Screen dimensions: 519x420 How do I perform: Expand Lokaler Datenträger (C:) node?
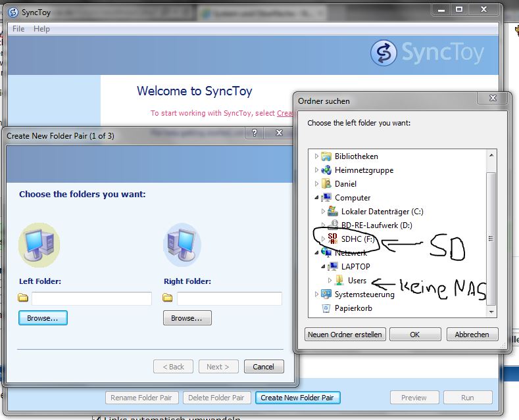pos(323,212)
